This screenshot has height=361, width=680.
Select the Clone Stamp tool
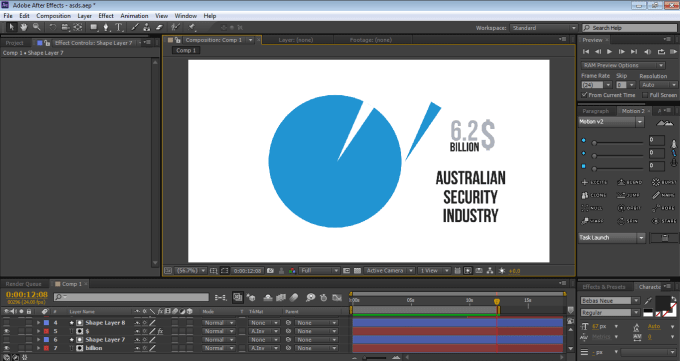point(147,27)
